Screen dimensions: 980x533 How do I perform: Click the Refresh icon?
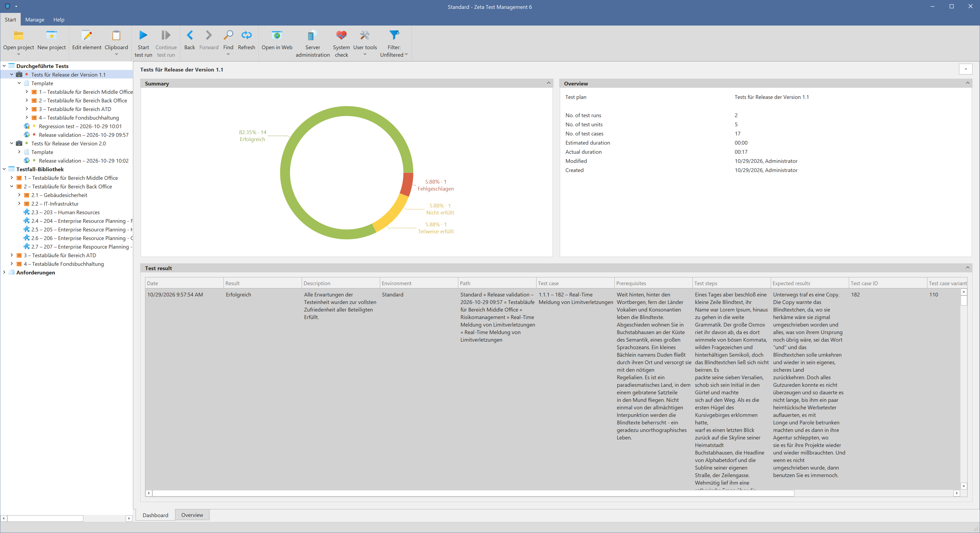coord(247,35)
